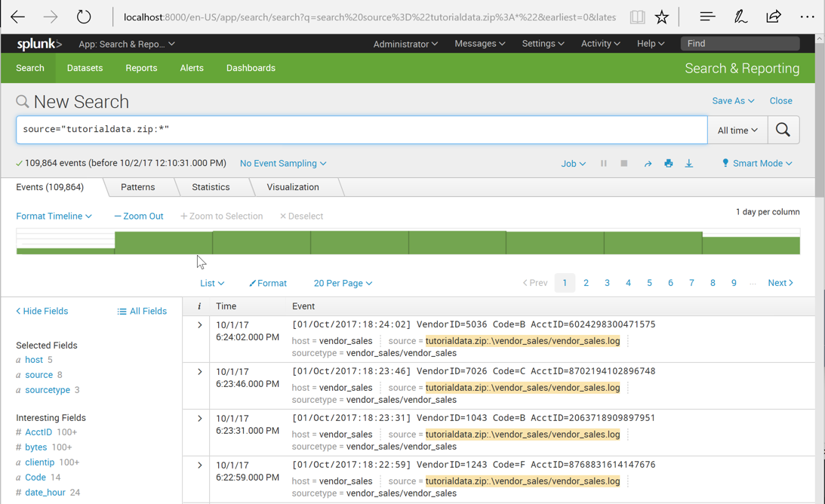Refresh the browser page

(x=84, y=17)
